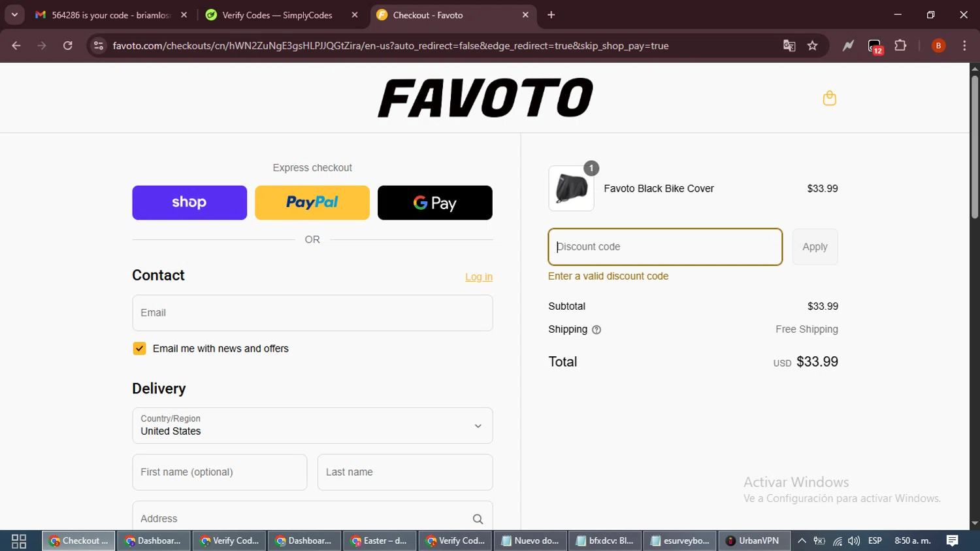Click the shipping info question mark icon
The height and width of the screenshot is (551, 980).
[596, 330]
